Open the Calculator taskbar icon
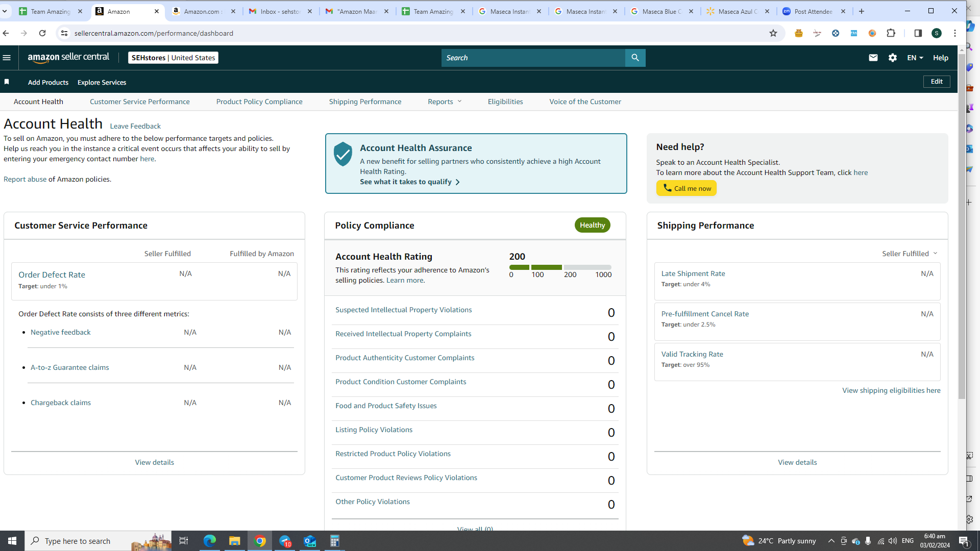Image resolution: width=980 pixels, height=551 pixels. [x=335, y=541]
